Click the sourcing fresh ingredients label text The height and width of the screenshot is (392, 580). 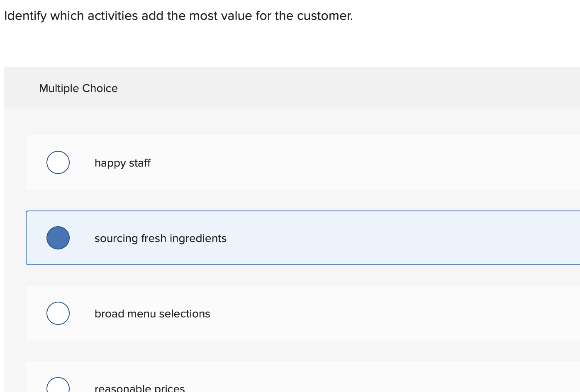160,238
